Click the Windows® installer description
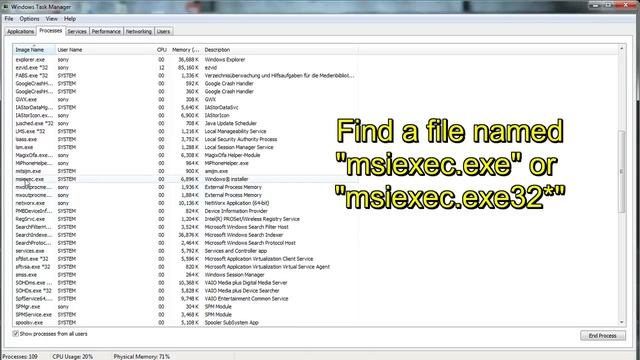This screenshot has width=640, height=360. [x=226, y=179]
